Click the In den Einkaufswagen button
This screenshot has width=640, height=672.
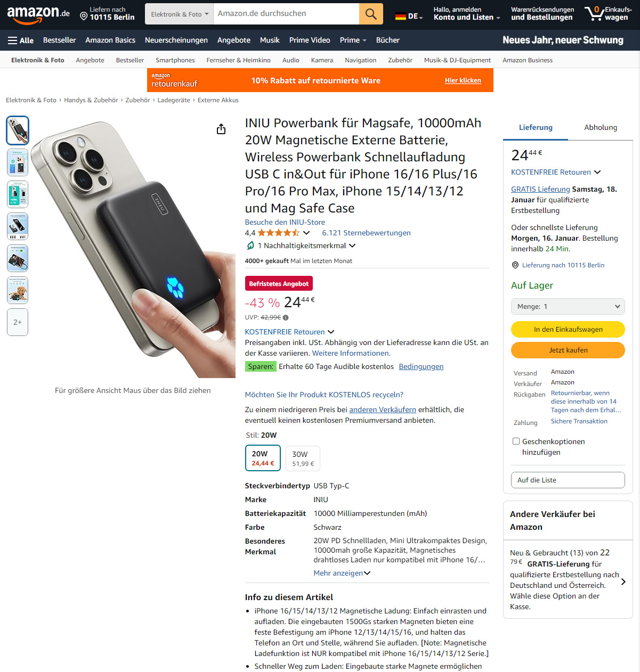click(568, 329)
